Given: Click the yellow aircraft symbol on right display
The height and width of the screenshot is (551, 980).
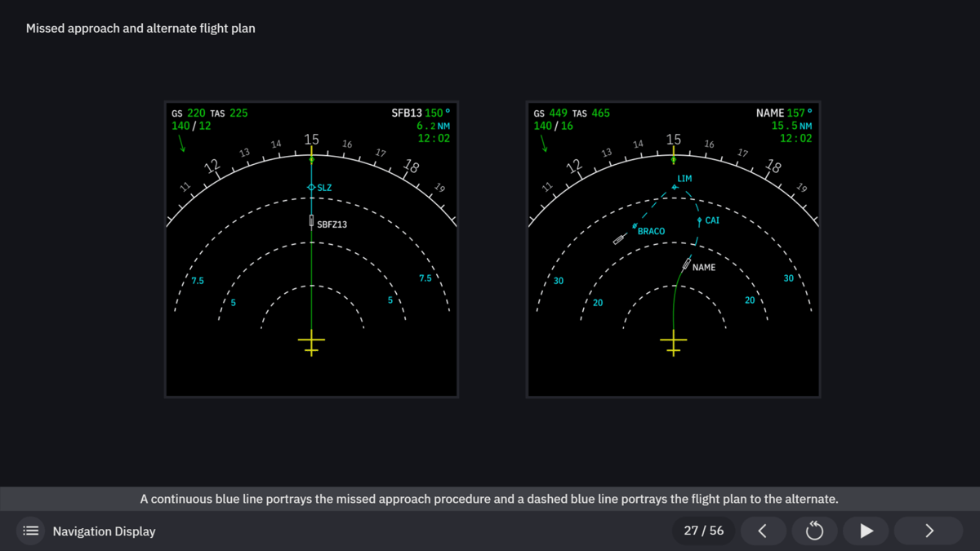Looking at the screenshot, I should point(673,343).
